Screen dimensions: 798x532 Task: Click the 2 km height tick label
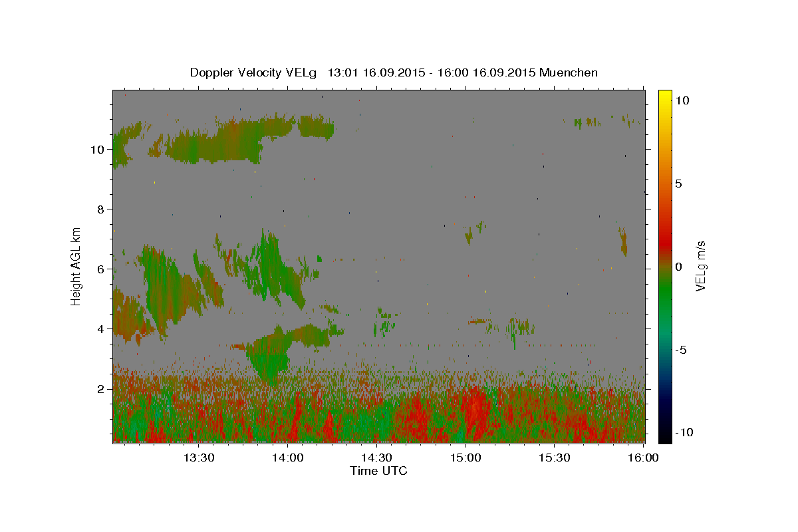[x=100, y=389]
